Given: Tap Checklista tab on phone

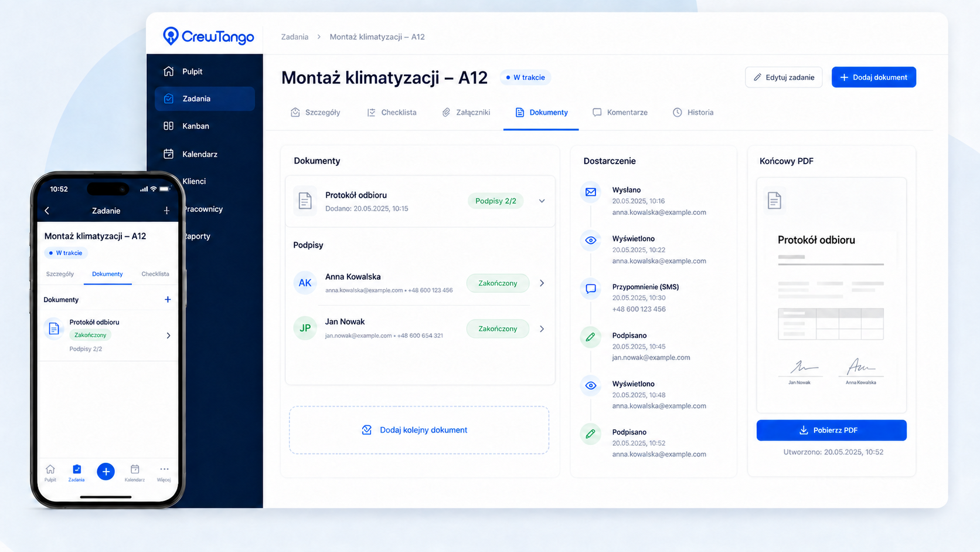Looking at the screenshot, I should (x=155, y=274).
